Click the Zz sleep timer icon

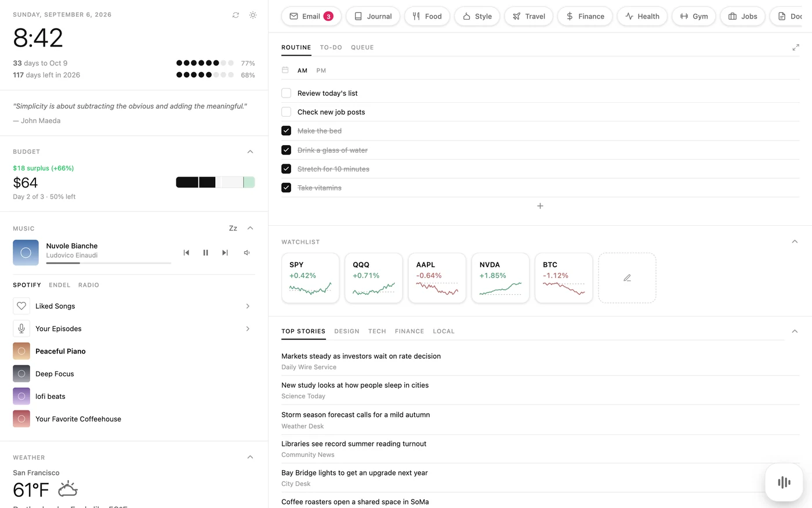[x=233, y=228]
